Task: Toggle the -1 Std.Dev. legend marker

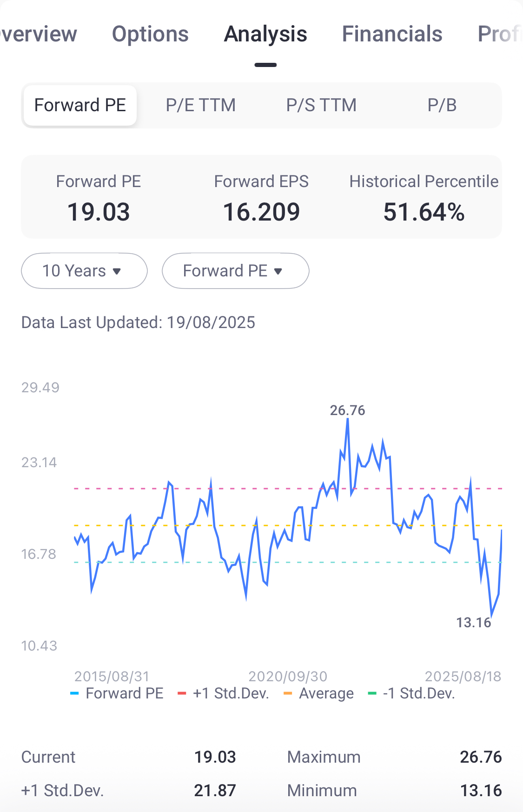Action: tap(372, 694)
